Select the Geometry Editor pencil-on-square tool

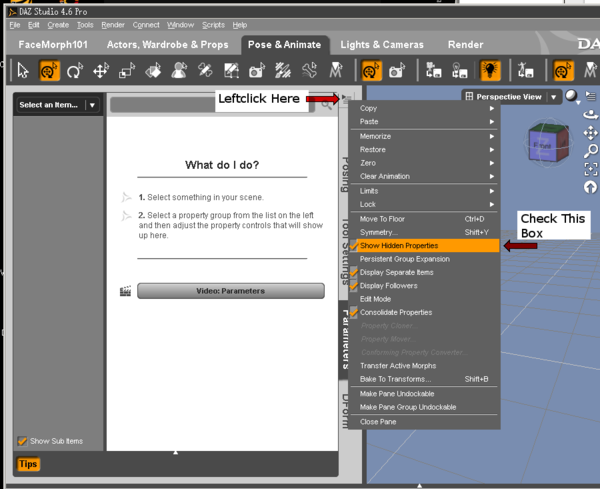(x=231, y=71)
